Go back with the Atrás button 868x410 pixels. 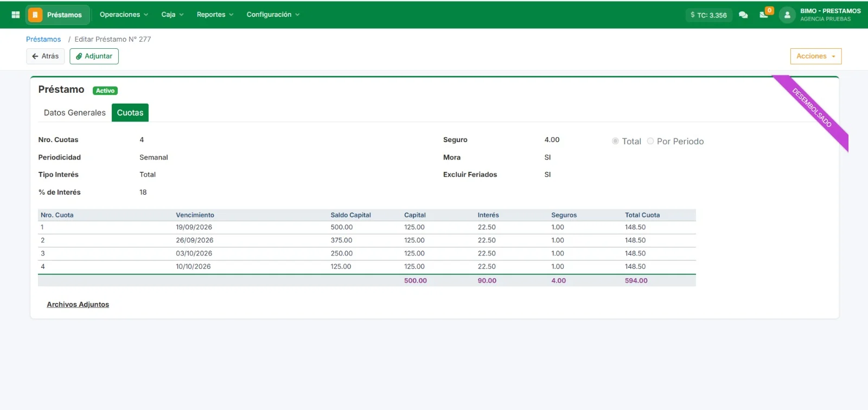tap(46, 56)
